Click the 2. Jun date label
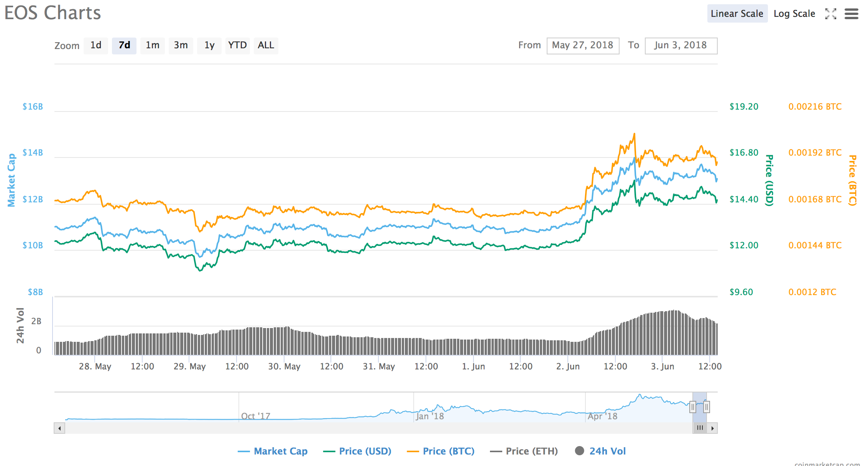The image size is (868, 466). 568,366
